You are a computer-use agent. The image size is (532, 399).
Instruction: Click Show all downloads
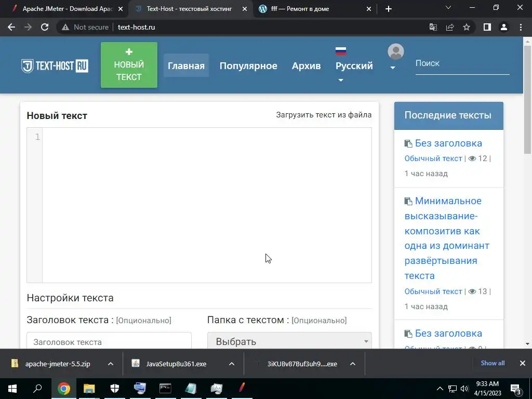click(x=493, y=363)
